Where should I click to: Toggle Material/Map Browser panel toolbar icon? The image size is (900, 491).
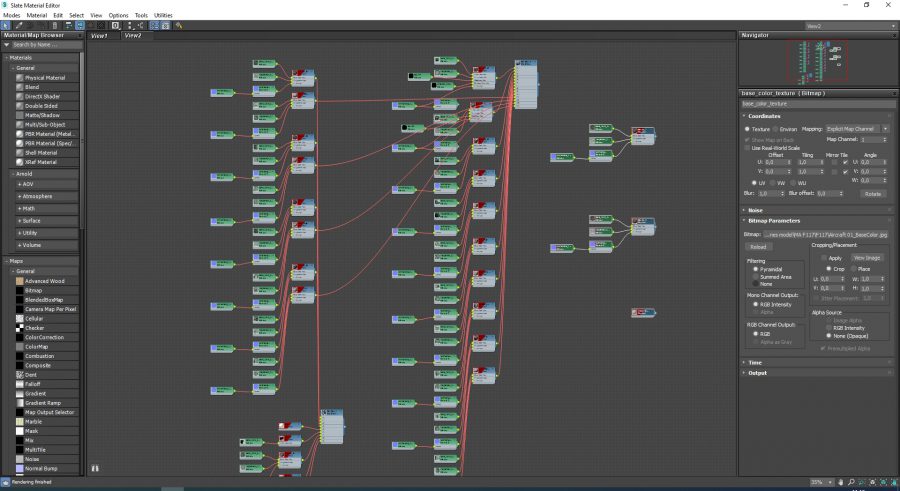[154, 25]
